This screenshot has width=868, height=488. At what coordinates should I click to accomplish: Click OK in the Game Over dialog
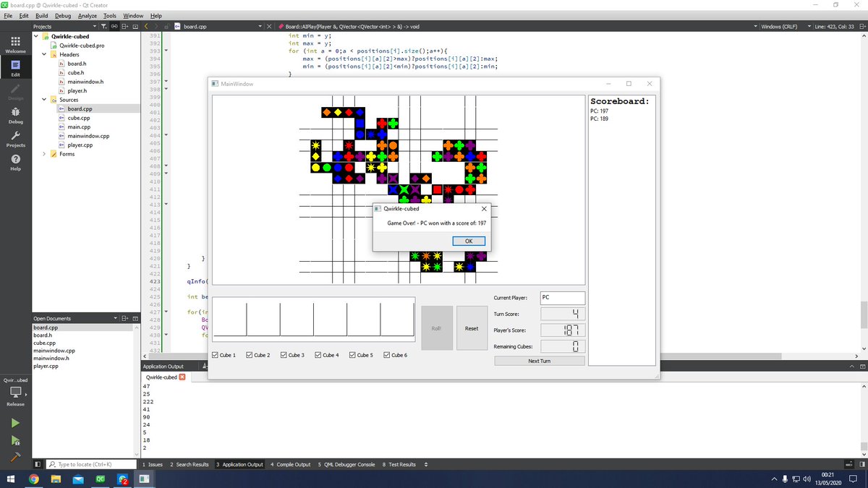click(x=469, y=241)
